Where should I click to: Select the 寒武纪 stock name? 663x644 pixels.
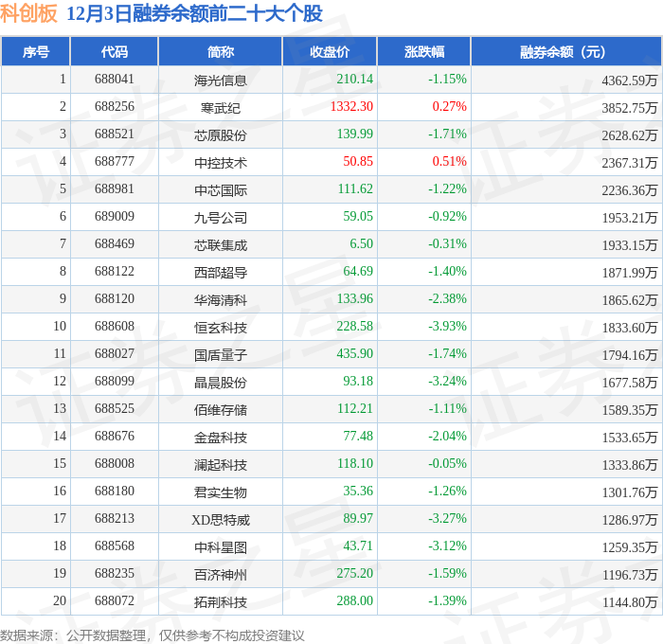tap(221, 107)
